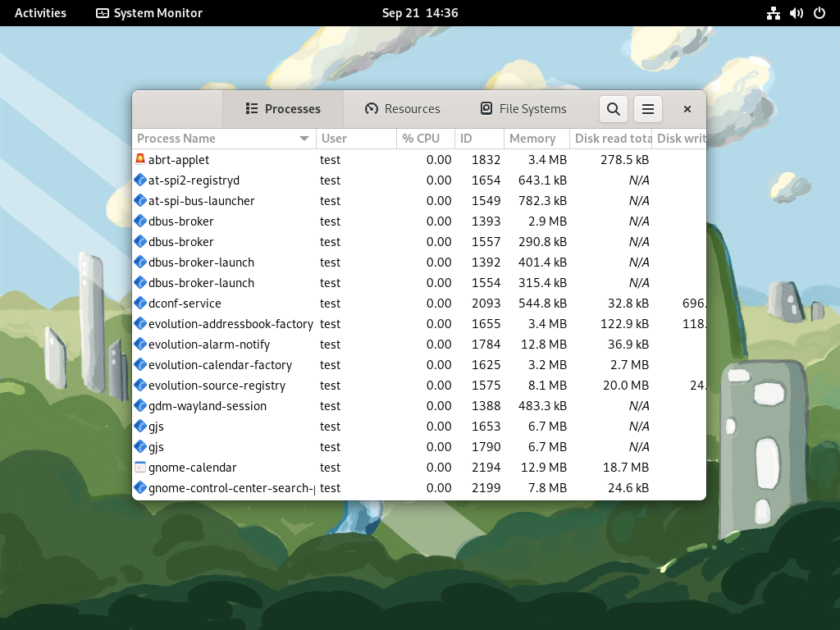The height and width of the screenshot is (630, 840).
Task: Click the 20.0 MB disk read value
Action: (626, 386)
